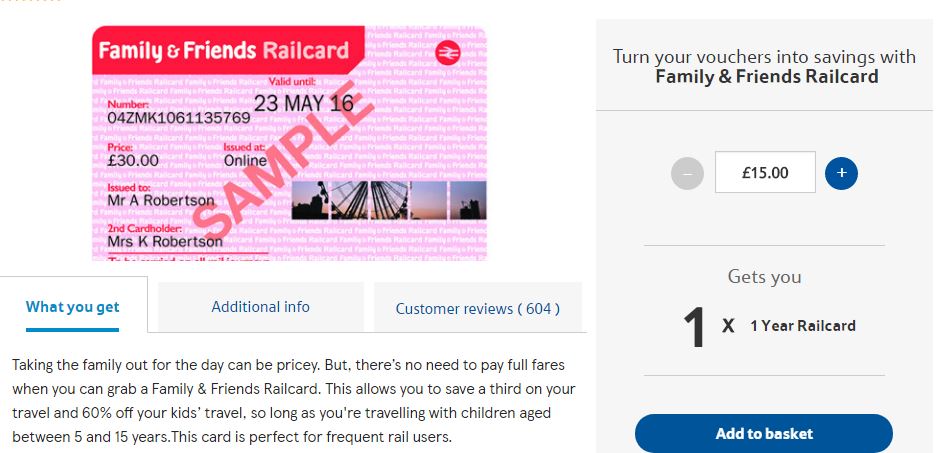The width and height of the screenshot is (944, 453).
Task: Click the grey minus quantity button
Action: [x=688, y=173]
